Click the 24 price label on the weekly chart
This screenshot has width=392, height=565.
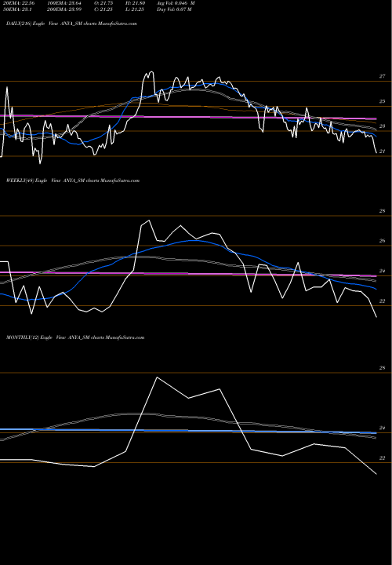(382, 271)
